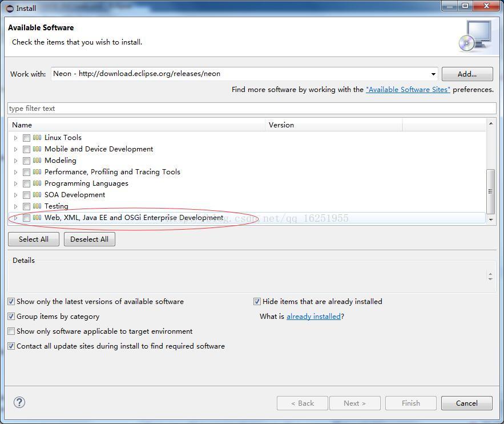Enable Show only software applicable to target environment
The image size is (504, 424).
pyautogui.click(x=11, y=331)
